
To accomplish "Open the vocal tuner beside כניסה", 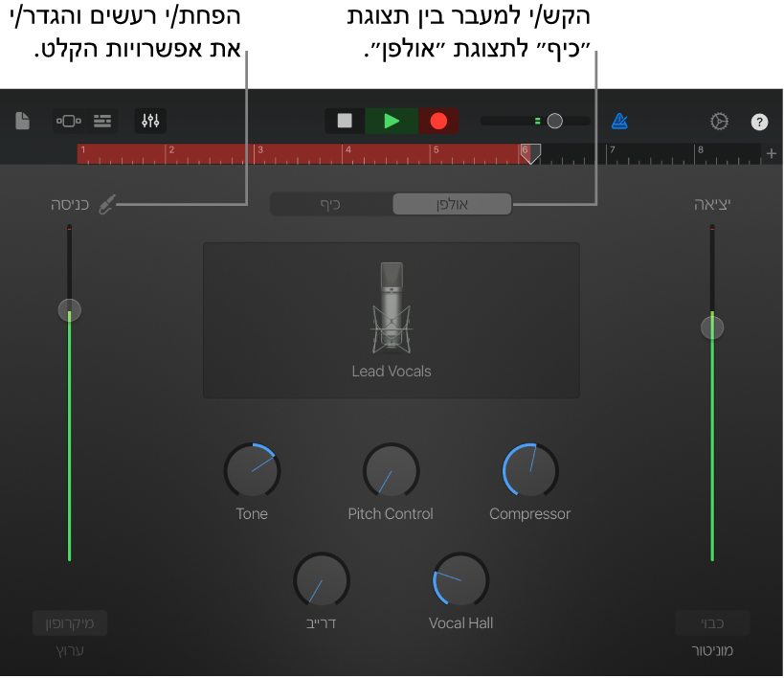I will 107,203.
